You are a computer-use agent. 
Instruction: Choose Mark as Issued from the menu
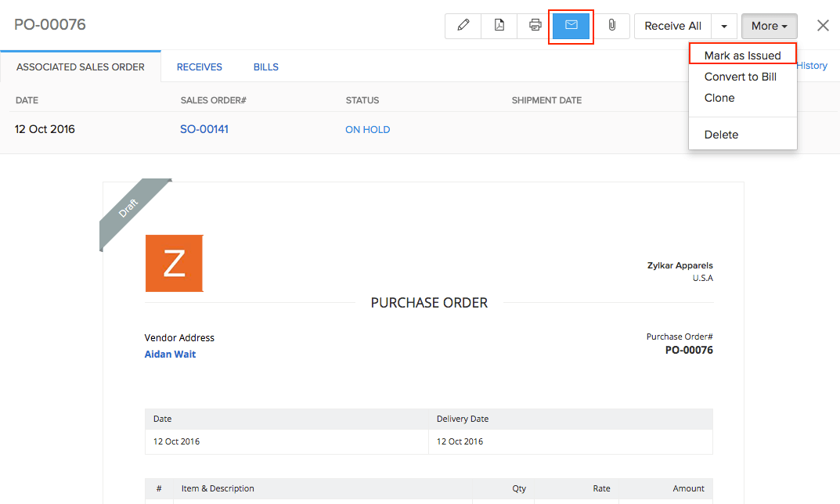(742, 54)
